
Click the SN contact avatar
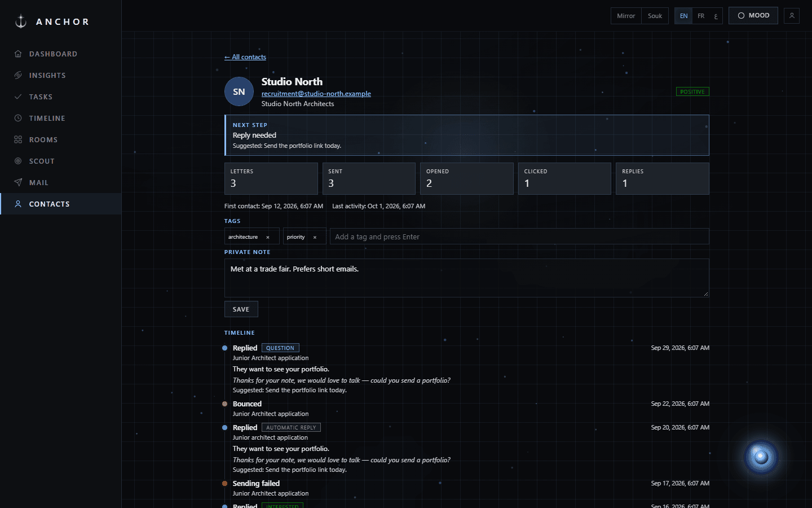tap(239, 91)
